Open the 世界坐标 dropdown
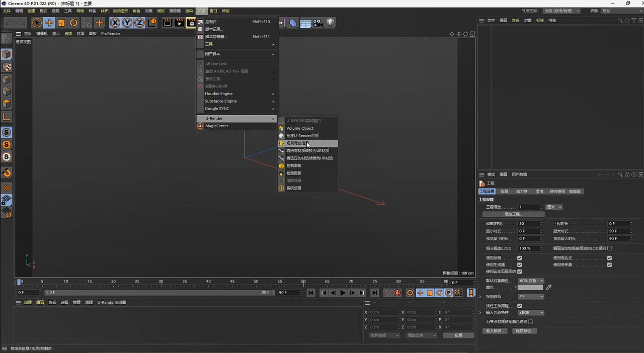 tap(384, 335)
